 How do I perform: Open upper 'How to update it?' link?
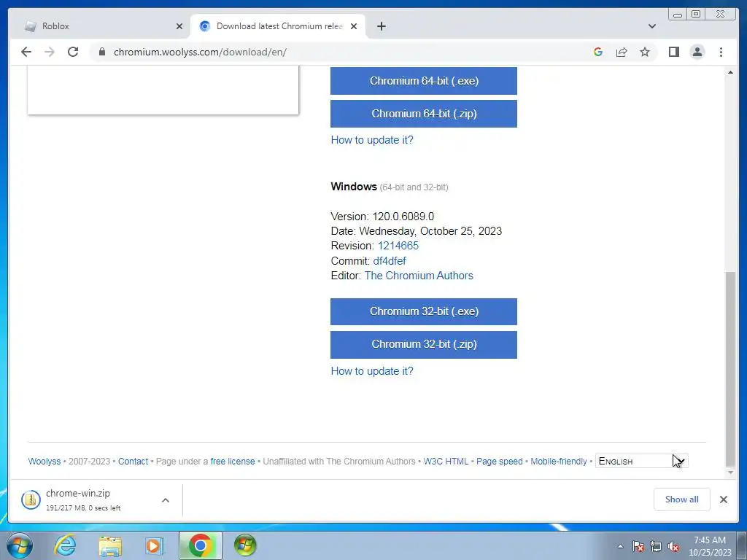(372, 140)
